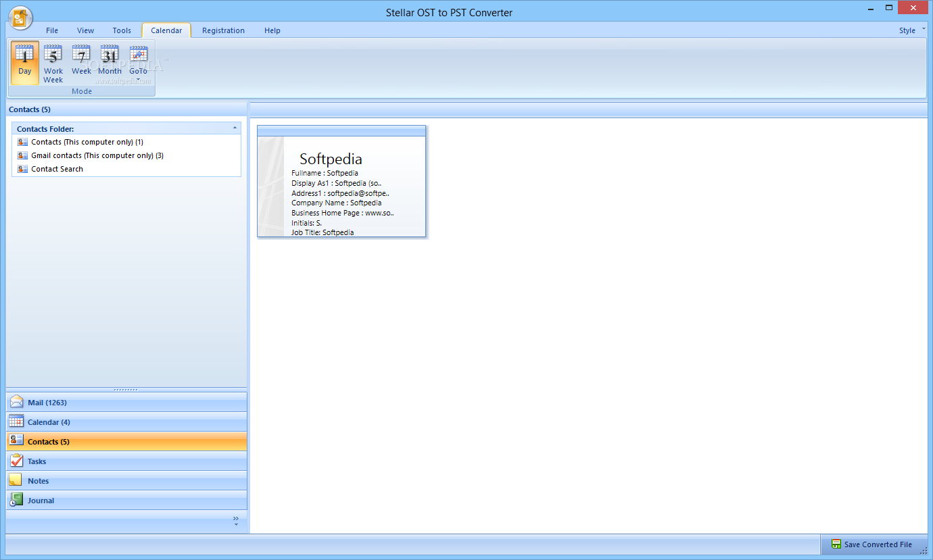Switch to the Calendar ribbon tab
The width and height of the screenshot is (933, 560).
[166, 30]
